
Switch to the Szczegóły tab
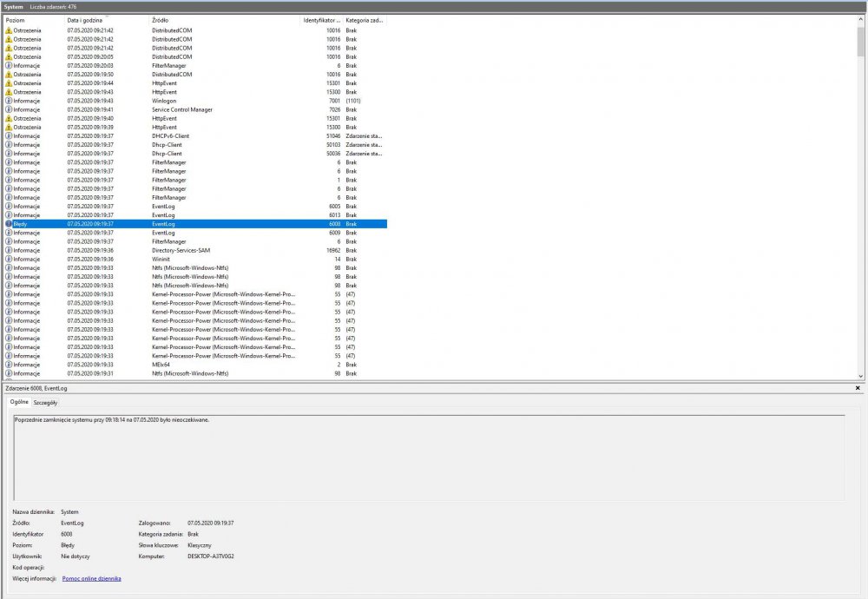(45, 403)
